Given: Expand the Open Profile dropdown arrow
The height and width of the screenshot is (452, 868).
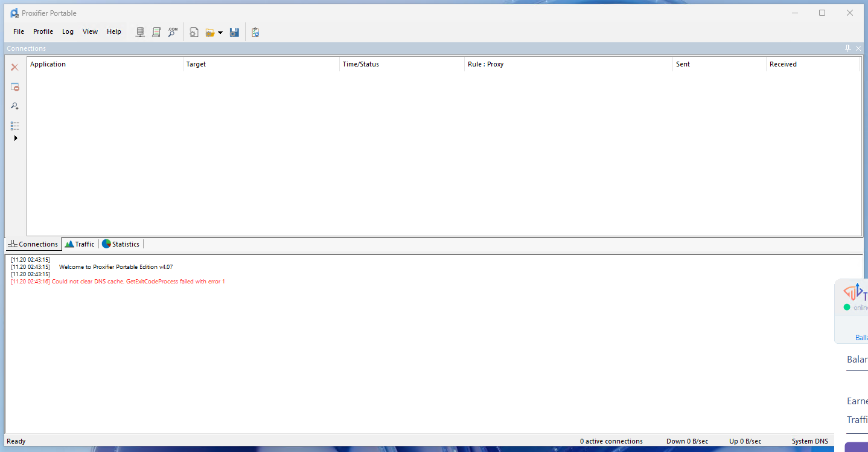Looking at the screenshot, I should coord(220,33).
